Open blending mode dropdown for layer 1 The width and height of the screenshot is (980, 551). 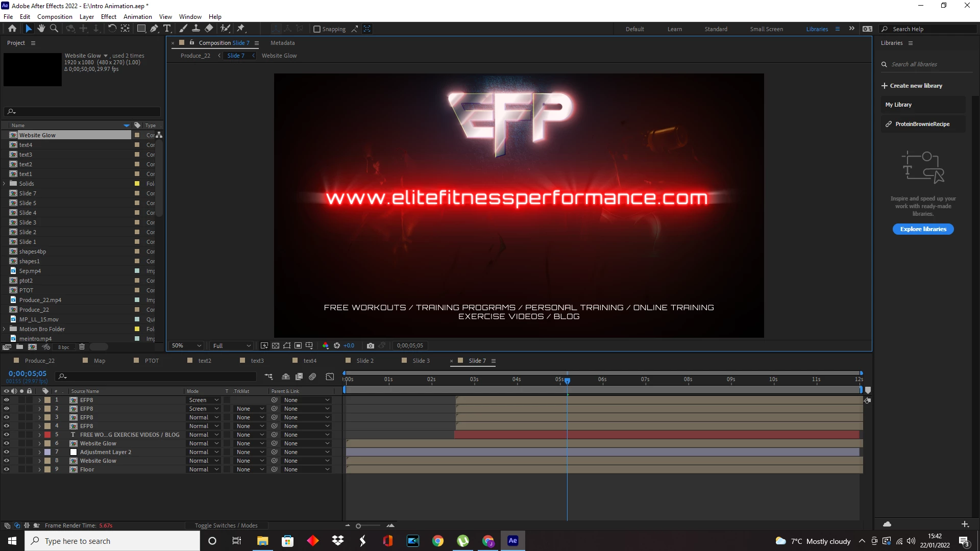pyautogui.click(x=204, y=400)
